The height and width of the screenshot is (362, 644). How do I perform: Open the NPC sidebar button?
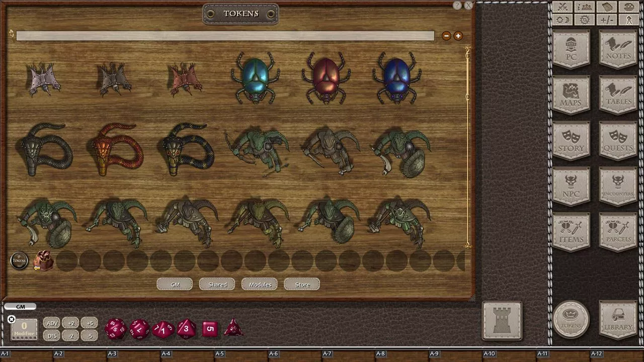pyautogui.click(x=571, y=187)
